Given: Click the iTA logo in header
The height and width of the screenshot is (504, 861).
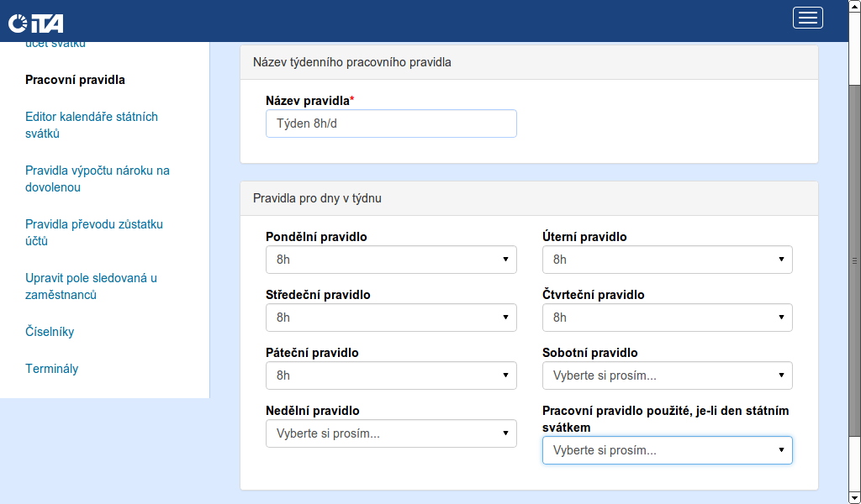Looking at the screenshot, I should pos(35,23).
